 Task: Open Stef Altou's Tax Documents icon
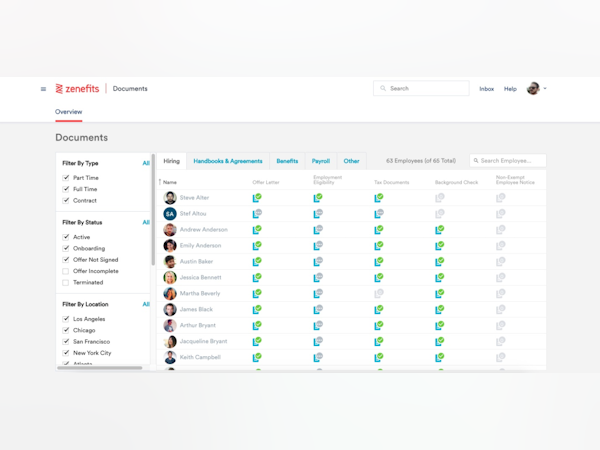click(378, 214)
